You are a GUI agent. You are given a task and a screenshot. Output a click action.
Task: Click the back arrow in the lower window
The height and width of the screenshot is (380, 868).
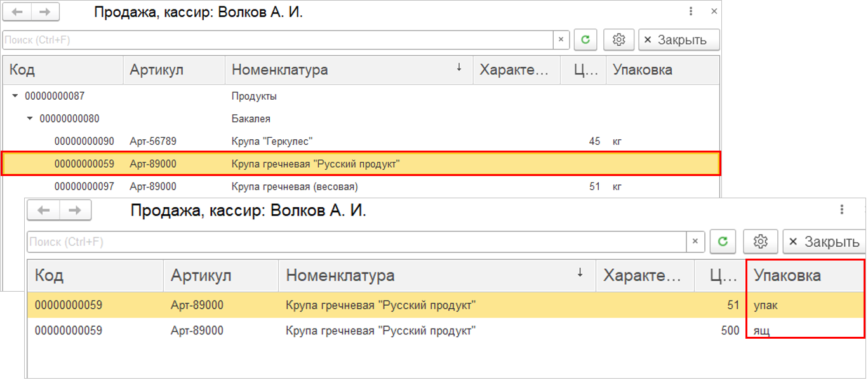tap(43, 210)
